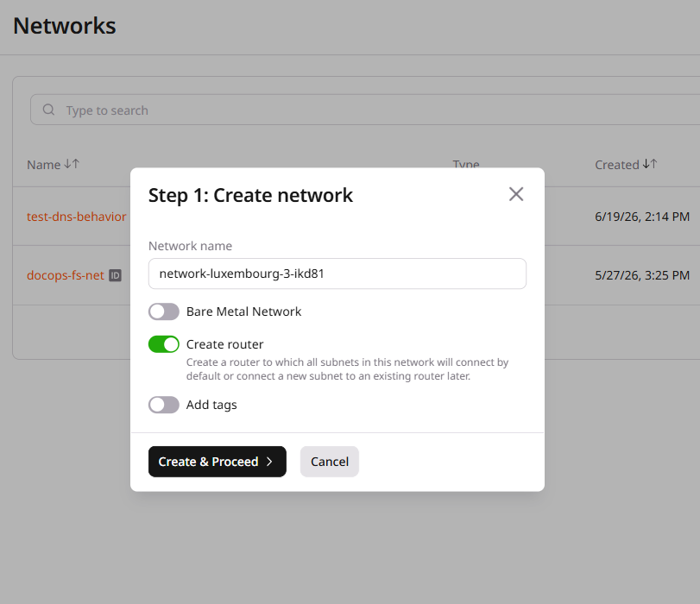Image resolution: width=700 pixels, height=604 pixels.
Task: Open the docops-fs-net network link
Action: coord(66,275)
